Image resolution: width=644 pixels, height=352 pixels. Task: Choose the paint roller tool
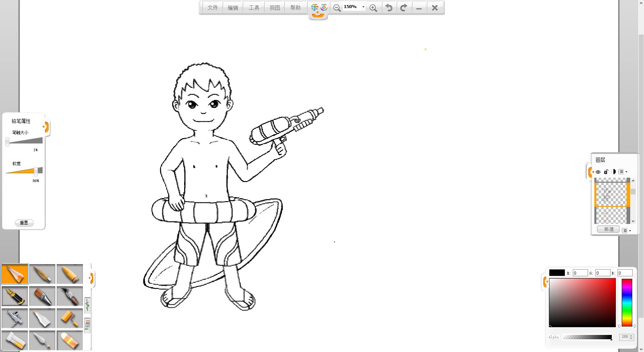pos(70,318)
